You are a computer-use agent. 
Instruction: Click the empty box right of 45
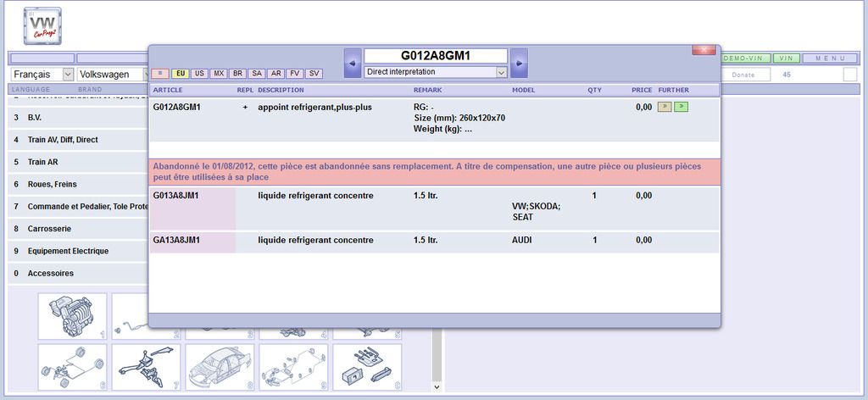coord(850,75)
